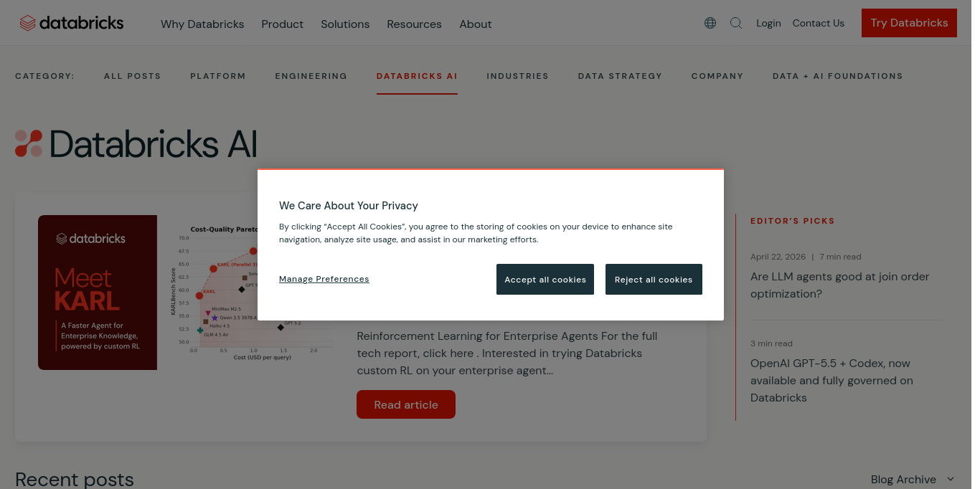Screen dimensions: 980x489
Task: Open the OpenAI GPT-5.5 + Codex article
Action: (831, 380)
